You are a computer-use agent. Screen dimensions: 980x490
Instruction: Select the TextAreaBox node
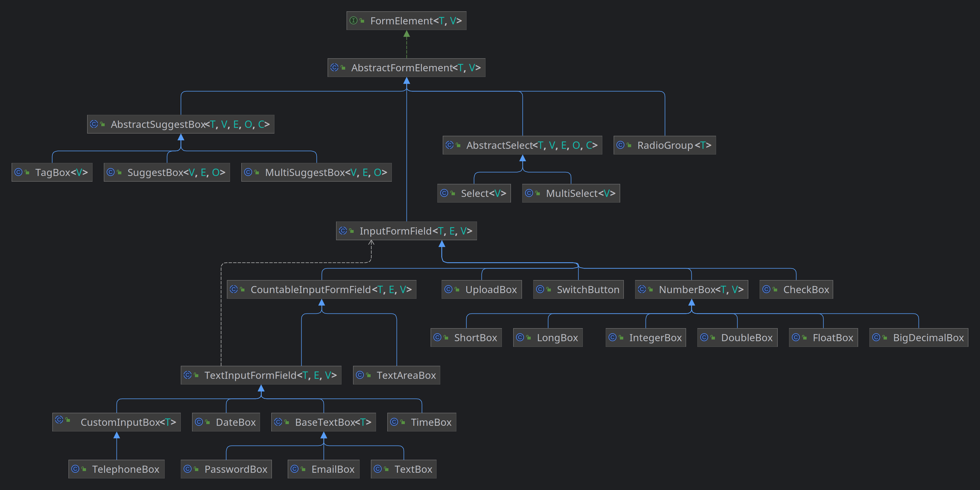(396, 375)
